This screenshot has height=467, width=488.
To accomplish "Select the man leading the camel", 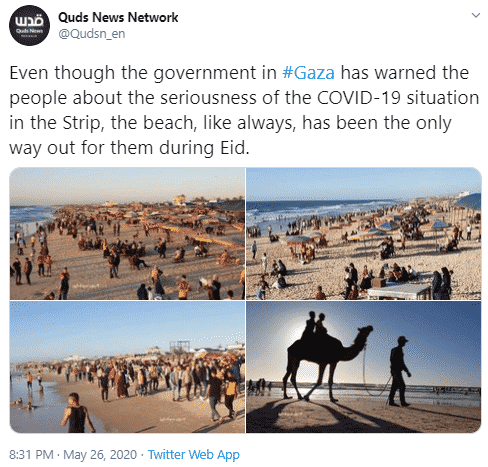I will pyautogui.click(x=399, y=371).
